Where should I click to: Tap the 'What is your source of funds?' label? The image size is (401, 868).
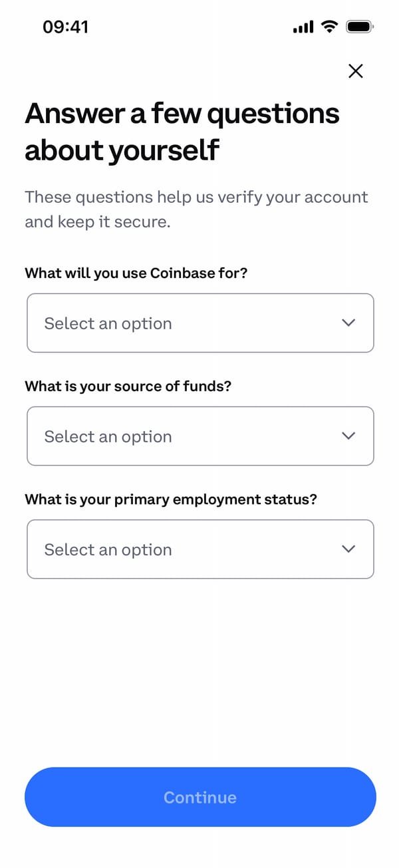128,386
